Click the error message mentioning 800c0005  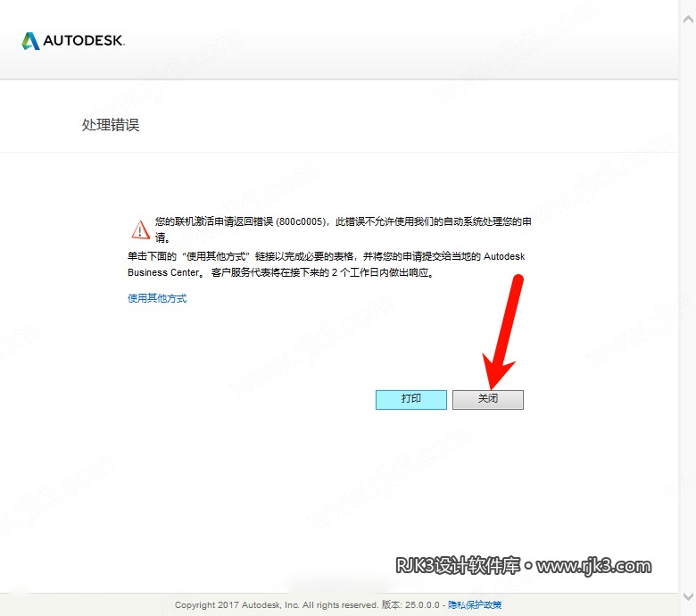click(344, 229)
